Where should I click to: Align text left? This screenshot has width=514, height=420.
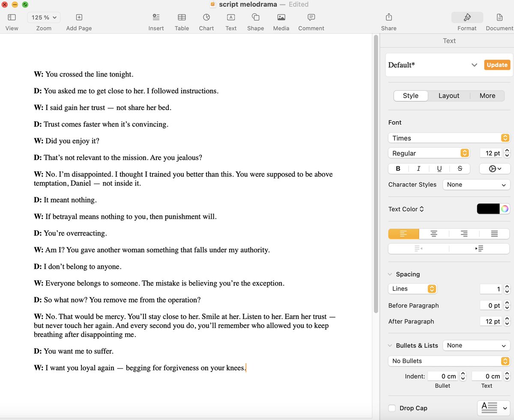tap(403, 234)
